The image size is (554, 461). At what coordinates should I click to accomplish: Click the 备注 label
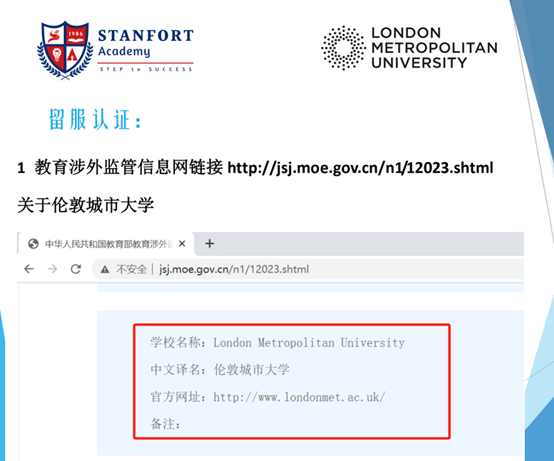click(165, 424)
